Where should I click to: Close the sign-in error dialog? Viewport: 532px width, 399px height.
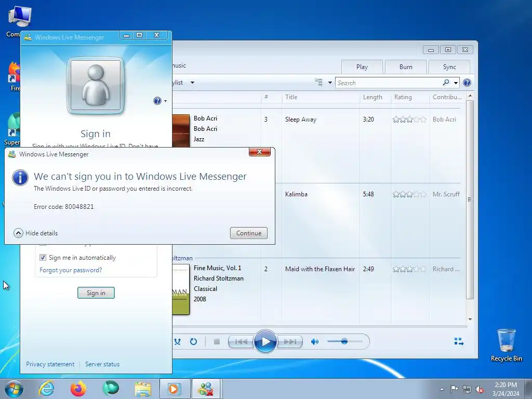point(260,152)
